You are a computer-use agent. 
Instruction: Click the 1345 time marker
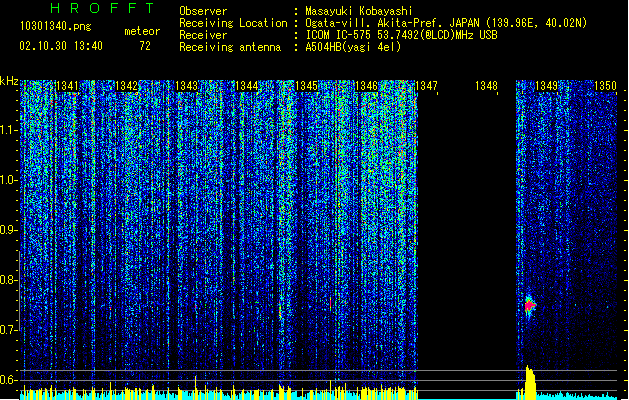pyautogui.click(x=306, y=86)
